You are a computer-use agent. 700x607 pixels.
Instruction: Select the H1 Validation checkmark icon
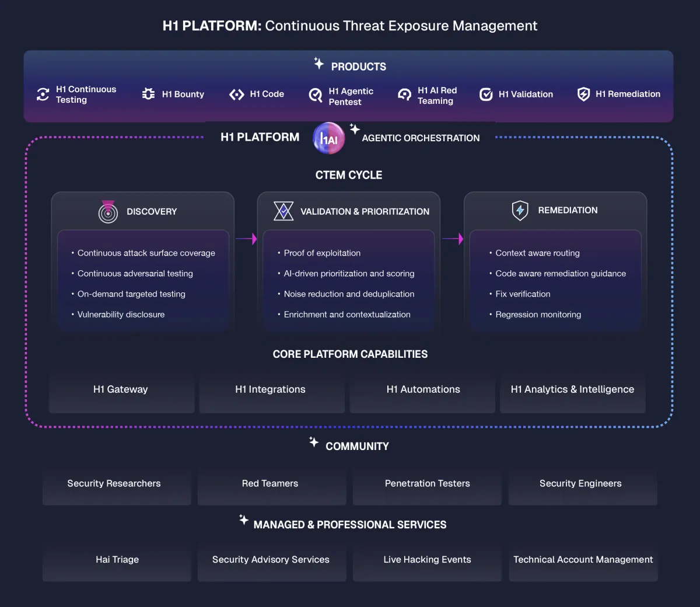click(x=486, y=94)
